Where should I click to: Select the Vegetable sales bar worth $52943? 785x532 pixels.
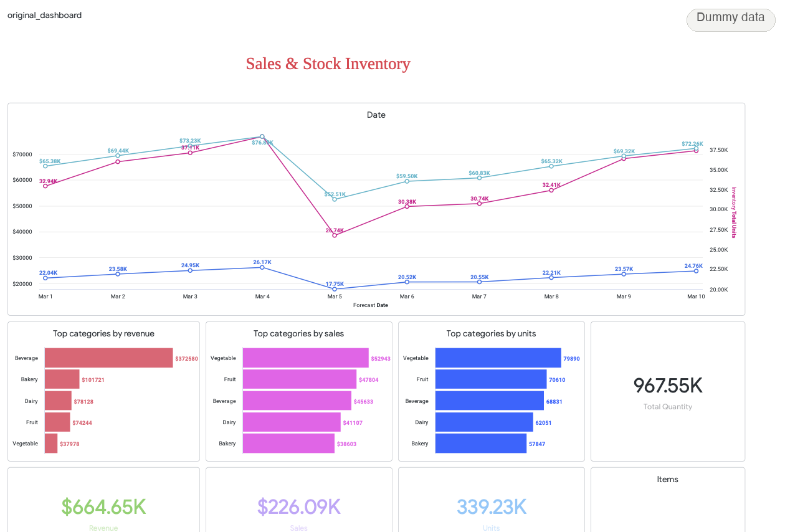pyautogui.click(x=305, y=358)
